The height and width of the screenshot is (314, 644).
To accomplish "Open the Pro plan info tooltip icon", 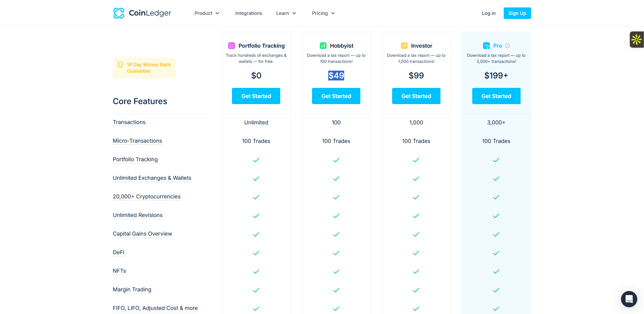I will pyautogui.click(x=507, y=46).
